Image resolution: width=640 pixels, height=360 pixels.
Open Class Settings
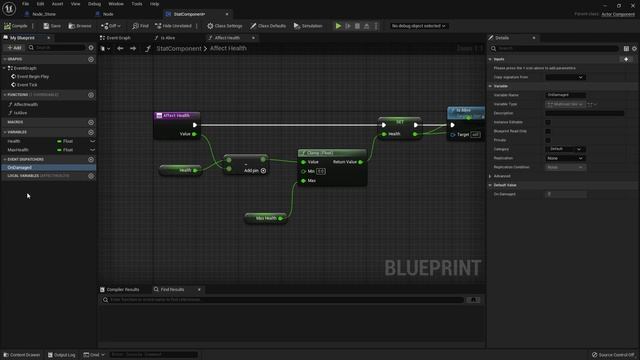click(x=224, y=26)
